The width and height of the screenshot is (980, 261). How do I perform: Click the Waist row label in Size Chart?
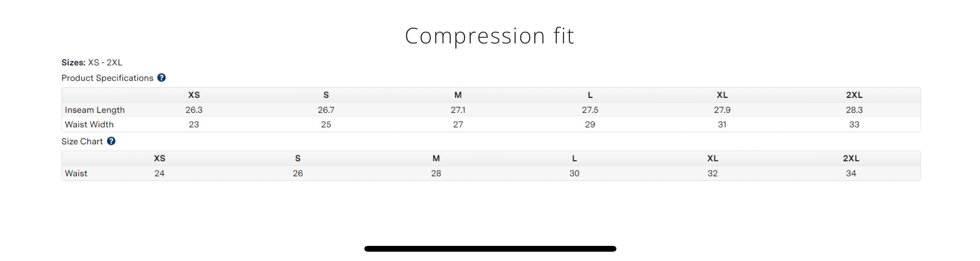pos(76,173)
